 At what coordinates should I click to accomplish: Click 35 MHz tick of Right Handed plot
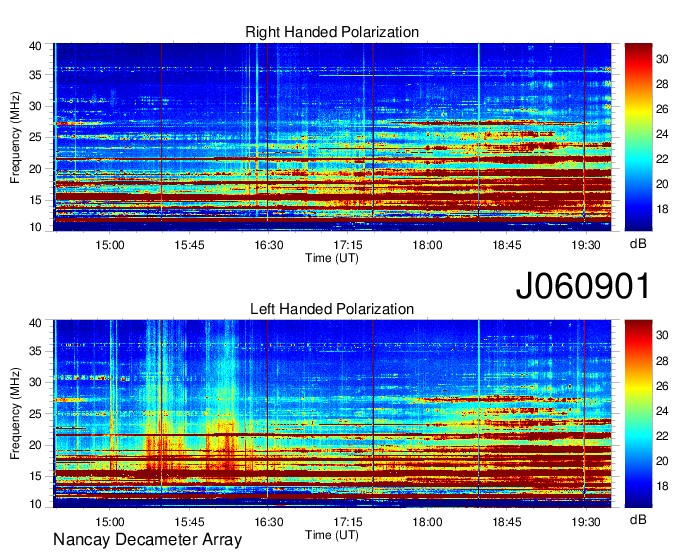click(36, 75)
